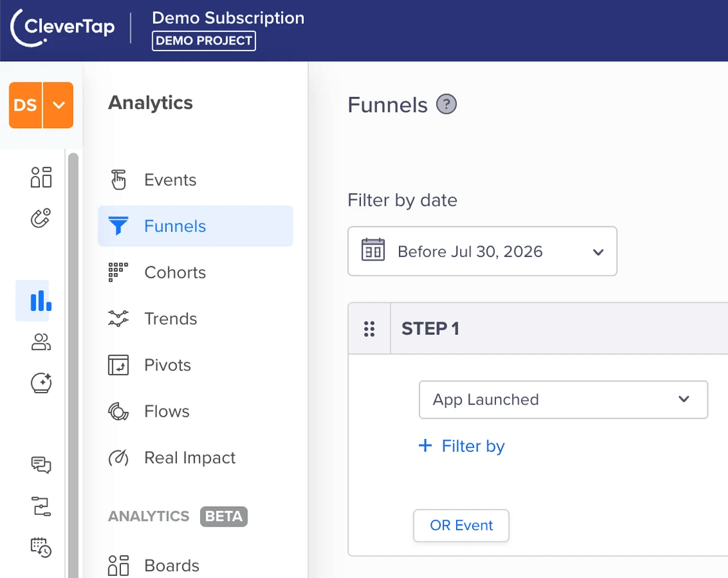Open the people Segments rail icon

click(x=41, y=342)
